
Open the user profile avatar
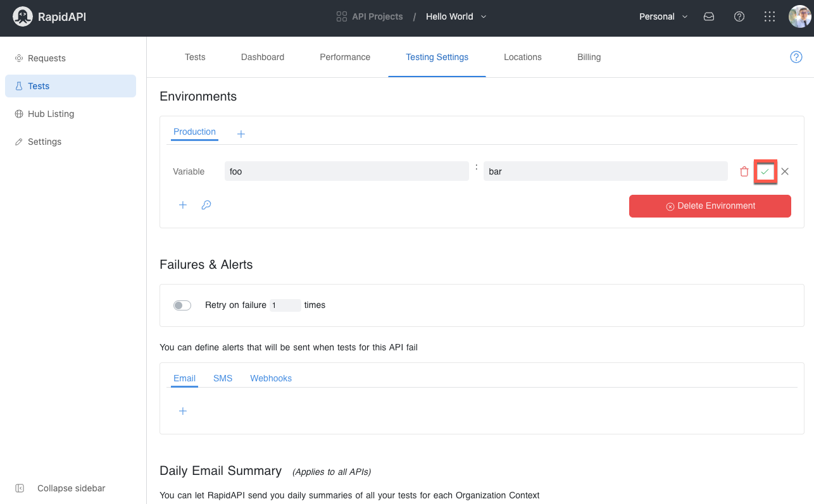799,16
